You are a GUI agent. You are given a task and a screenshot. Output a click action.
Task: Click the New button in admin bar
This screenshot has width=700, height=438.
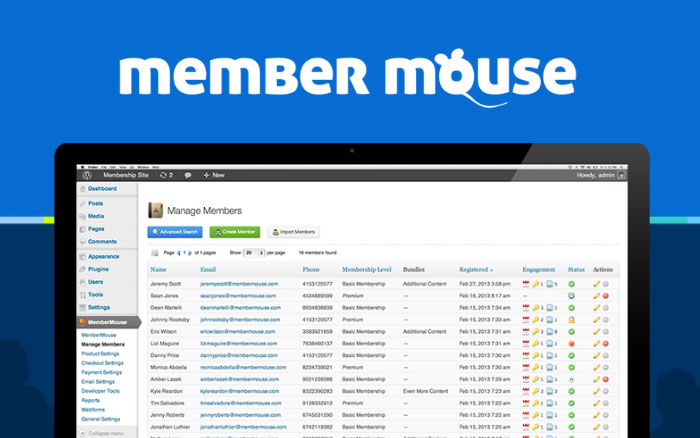tap(214, 175)
